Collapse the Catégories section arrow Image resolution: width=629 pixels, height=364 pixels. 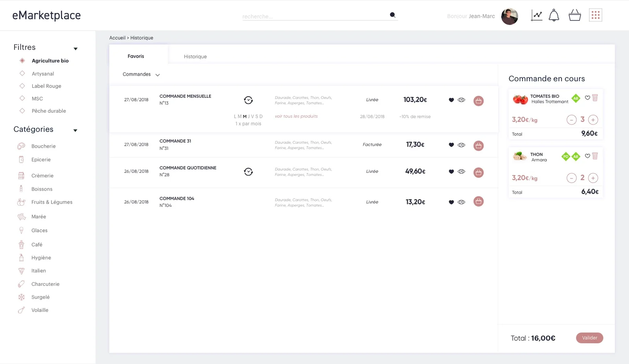point(75,130)
